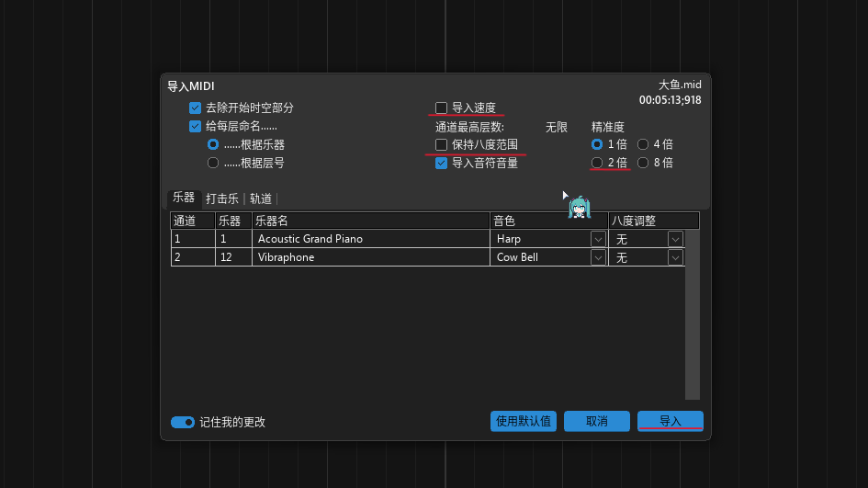Click the 八度调整 column header
The image size is (868, 488).
[x=654, y=221]
